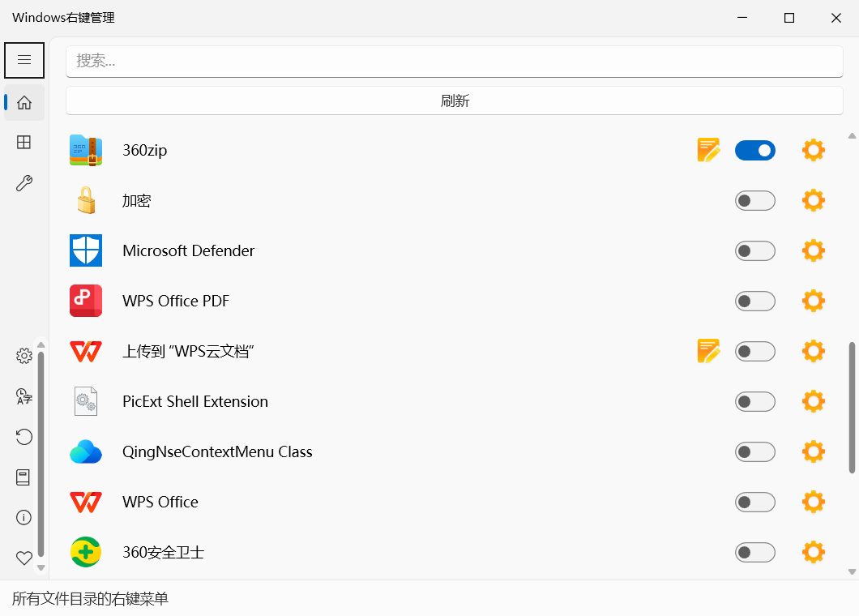Image resolution: width=859 pixels, height=616 pixels.
Task: Enable the 上传到“WPS云文档” toggle
Action: (x=755, y=351)
